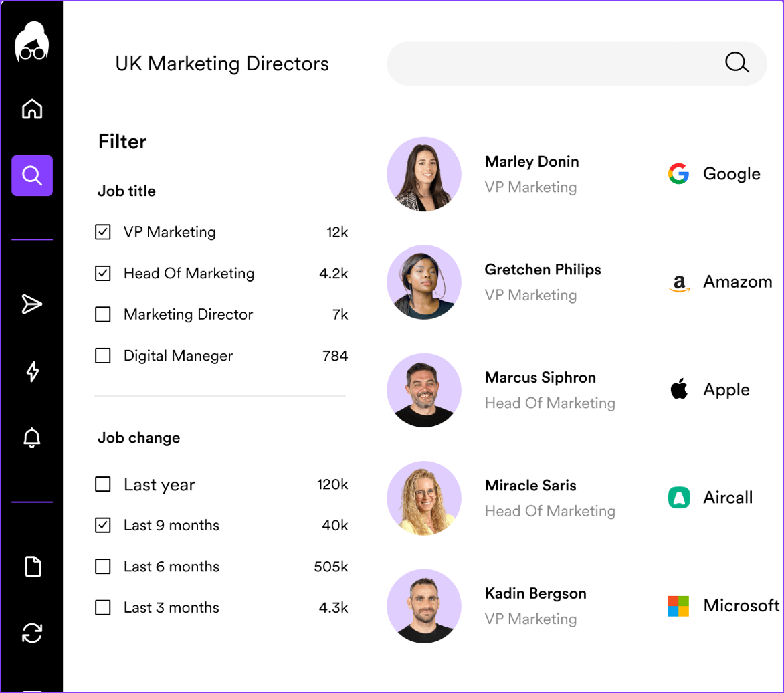The image size is (784, 693).
Task: Click the Job change section heading
Action: coord(139,438)
